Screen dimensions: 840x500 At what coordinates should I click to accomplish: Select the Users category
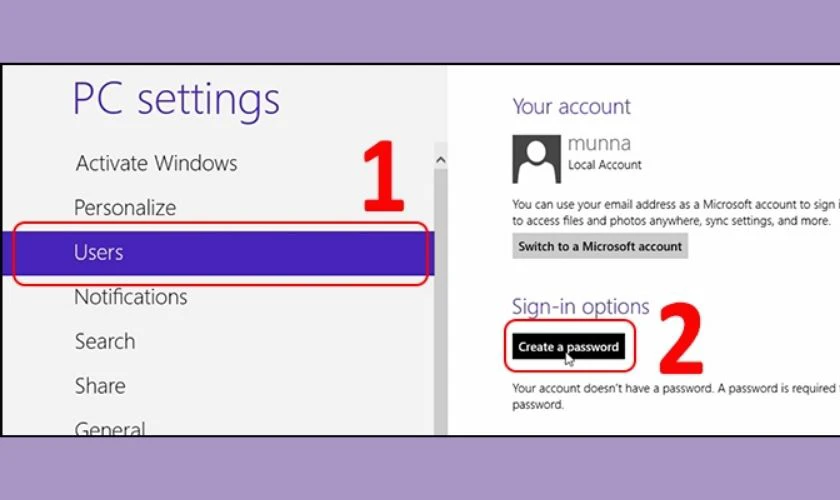tap(218, 252)
